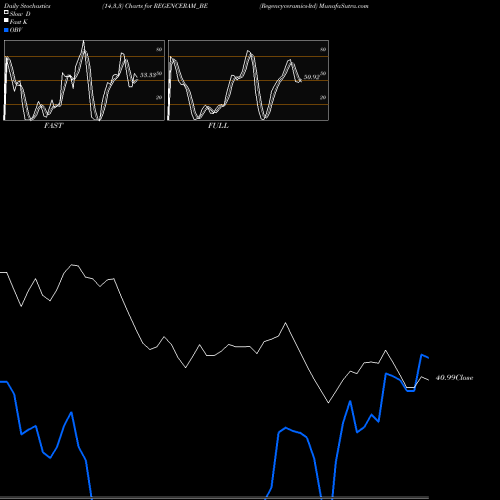This screenshot has height=500, width=500.
Task: Click the FAST stochastic chart panel
Action: [x=84, y=80]
